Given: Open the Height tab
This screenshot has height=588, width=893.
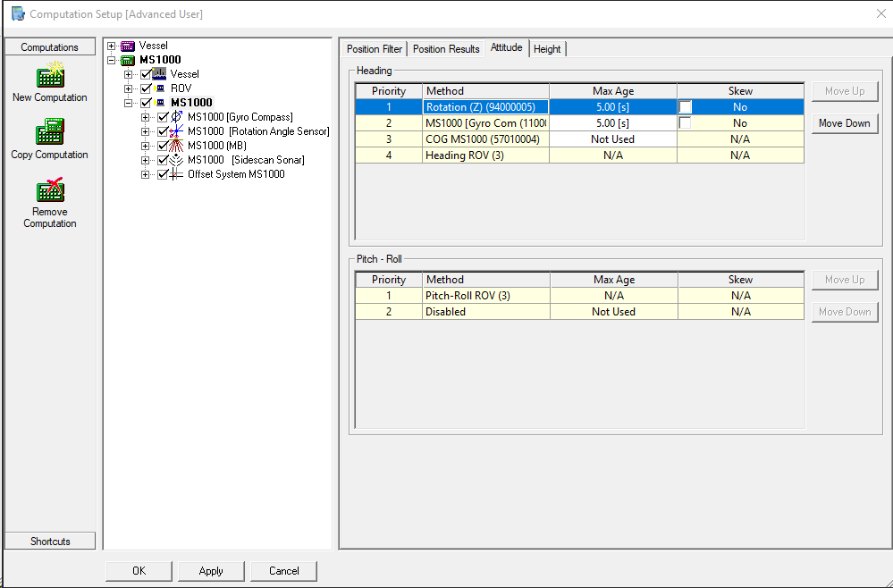Looking at the screenshot, I should click(x=547, y=49).
